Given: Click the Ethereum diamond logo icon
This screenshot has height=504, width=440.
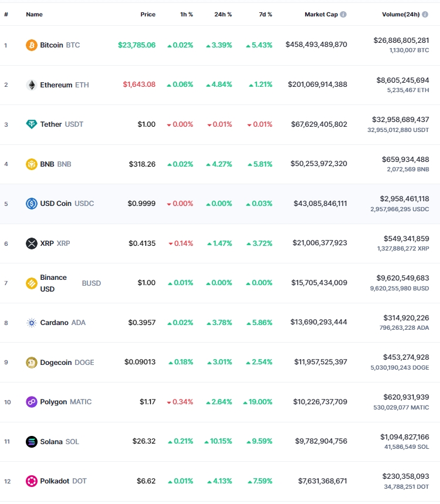Looking at the screenshot, I should 32,85.
